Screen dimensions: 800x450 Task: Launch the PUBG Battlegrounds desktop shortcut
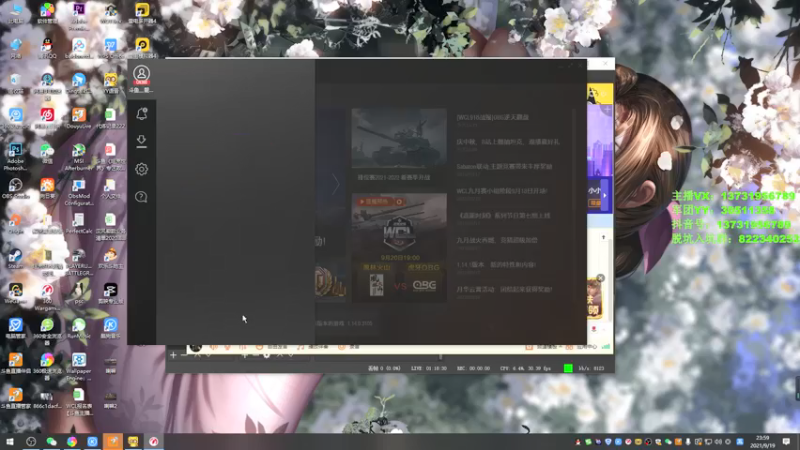tap(79, 262)
